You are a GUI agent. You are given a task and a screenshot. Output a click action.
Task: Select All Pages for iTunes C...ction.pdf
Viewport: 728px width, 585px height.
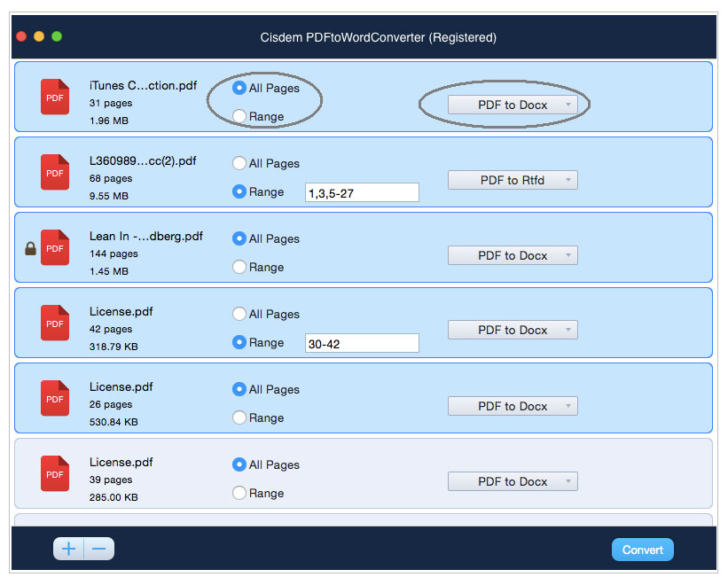239,88
